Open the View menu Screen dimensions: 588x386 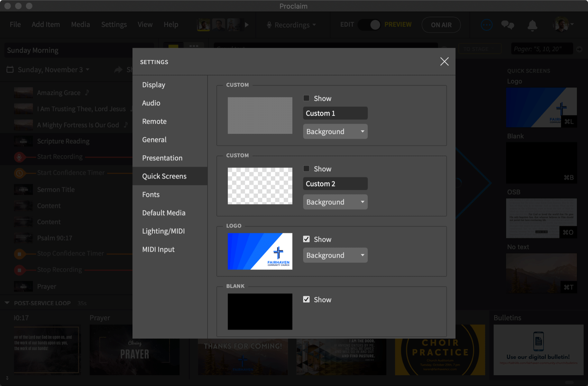click(x=145, y=25)
